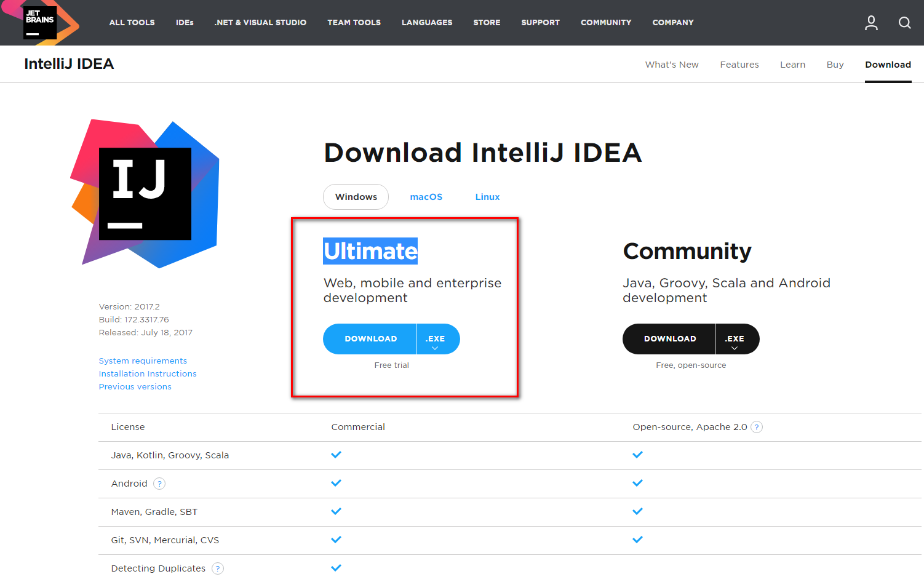Click the License row label
The height and width of the screenshot is (582, 924).
(128, 427)
